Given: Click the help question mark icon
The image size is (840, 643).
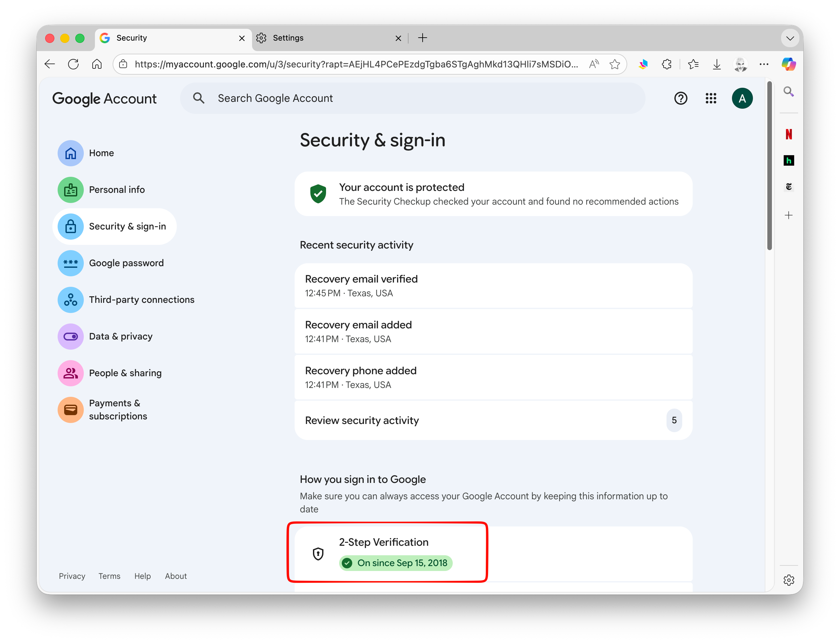Looking at the screenshot, I should 681,98.
